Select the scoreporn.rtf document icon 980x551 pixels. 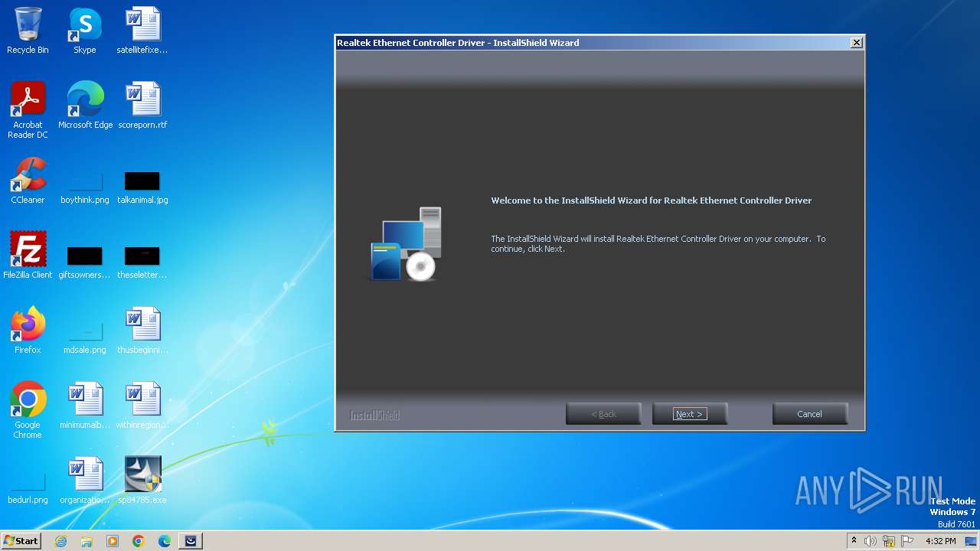[142, 106]
